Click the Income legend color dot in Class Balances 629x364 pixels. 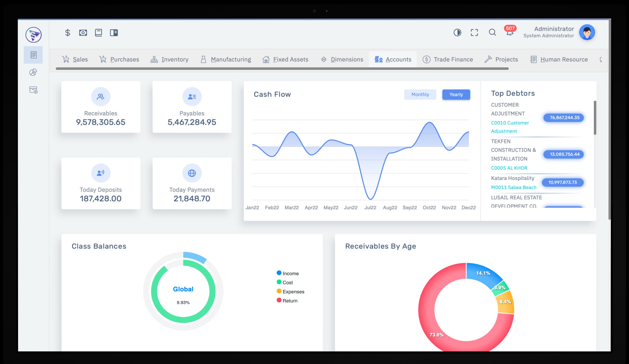pyautogui.click(x=279, y=273)
